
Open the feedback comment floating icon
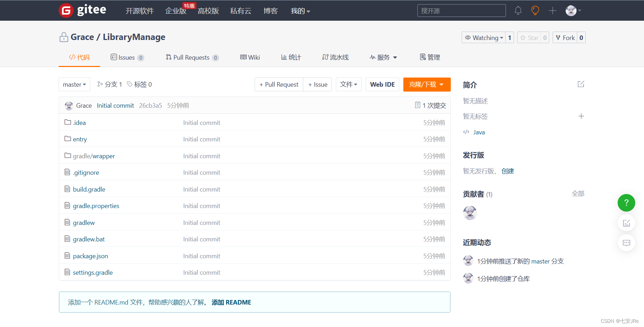(x=626, y=243)
